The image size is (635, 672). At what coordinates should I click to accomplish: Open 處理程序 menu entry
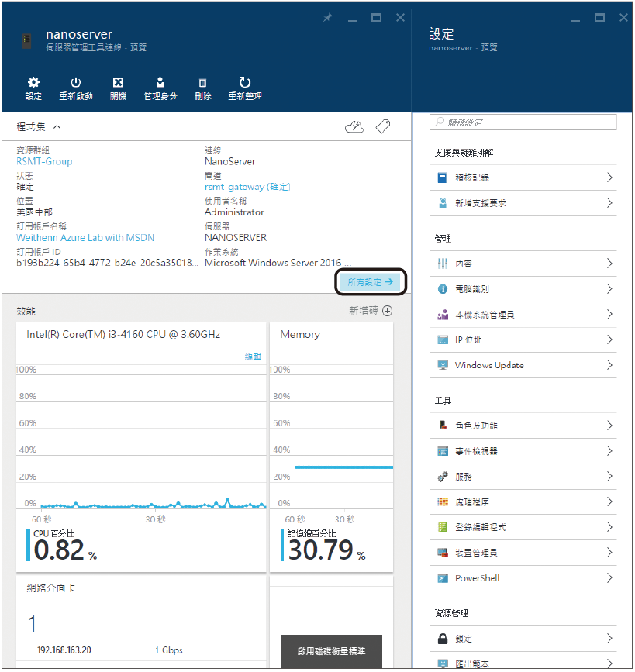click(x=523, y=501)
